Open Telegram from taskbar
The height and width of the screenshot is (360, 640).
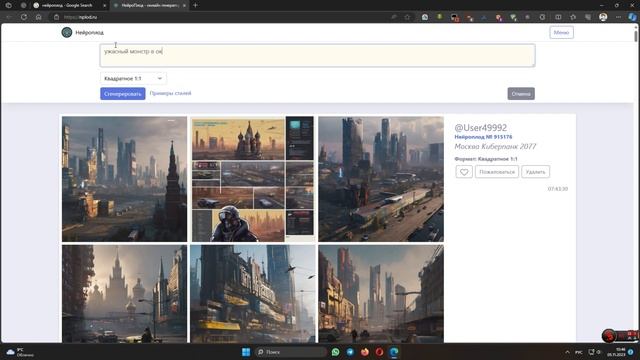pyautogui.click(x=350, y=352)
